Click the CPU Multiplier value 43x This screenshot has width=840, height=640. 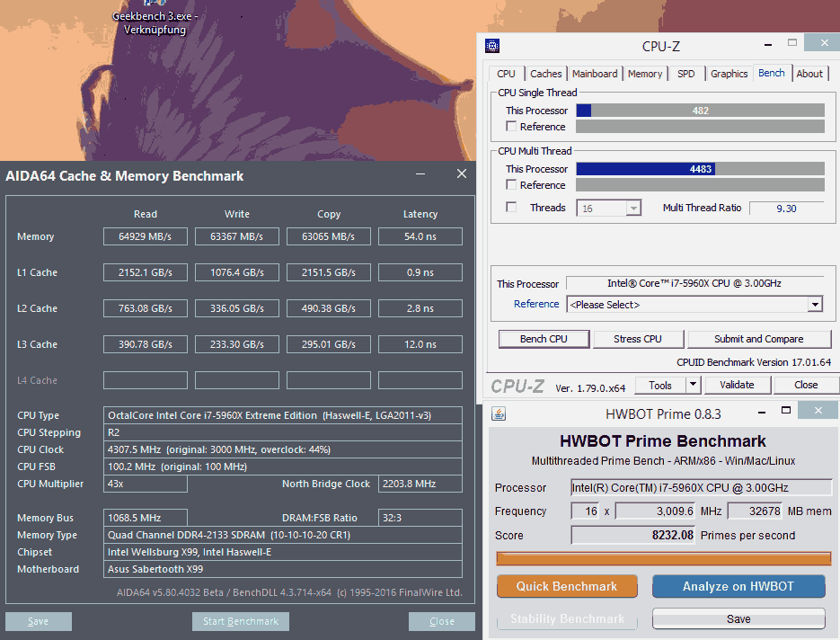146,484
